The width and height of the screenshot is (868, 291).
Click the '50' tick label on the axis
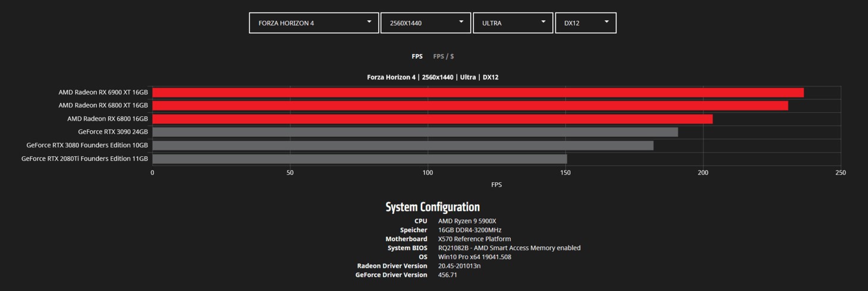pyautogui.click(x=290, y=173)
